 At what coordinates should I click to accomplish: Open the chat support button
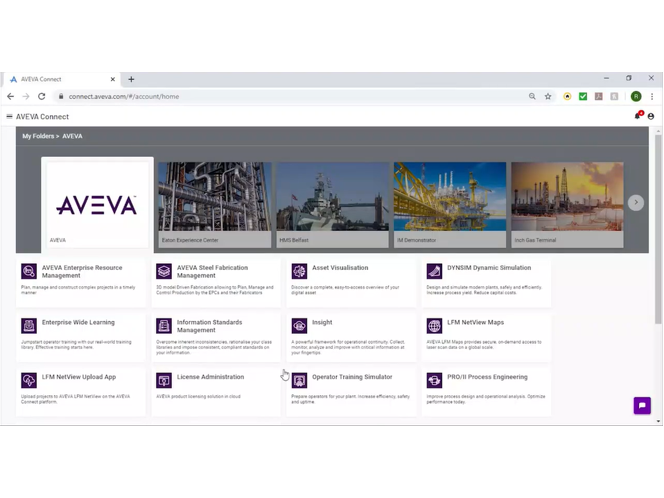(642, 405)
